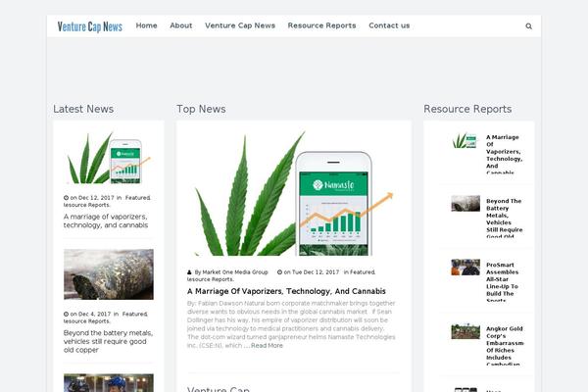Open Venture Cap News menu item
The height and width of the screenshot is (392, 588).
click(x=240, y=25)
